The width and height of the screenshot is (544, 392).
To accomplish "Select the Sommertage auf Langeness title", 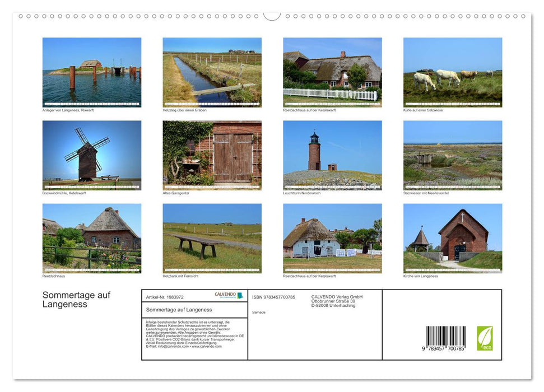I will 77,299.
